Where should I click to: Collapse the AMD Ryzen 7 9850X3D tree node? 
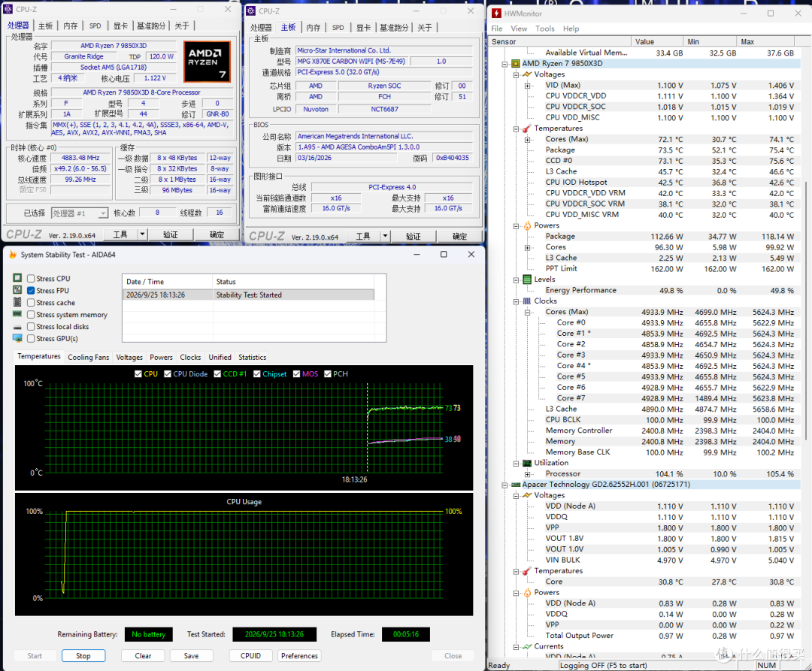(x=504, y=64)
